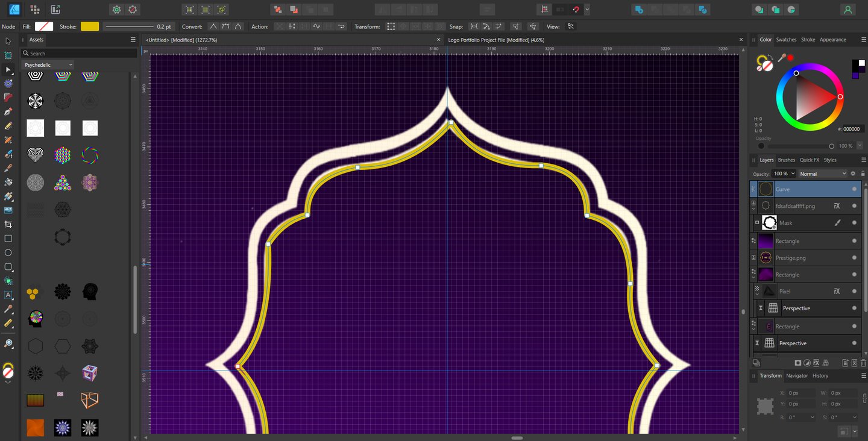The width and height of the screenshot is (868, 441).
Task: Open the Navigator tab
Action: pos(796,376)
